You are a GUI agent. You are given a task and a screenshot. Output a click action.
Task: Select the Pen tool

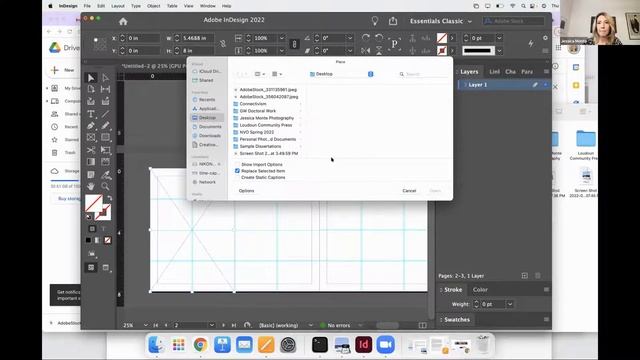tap(91, 126)
